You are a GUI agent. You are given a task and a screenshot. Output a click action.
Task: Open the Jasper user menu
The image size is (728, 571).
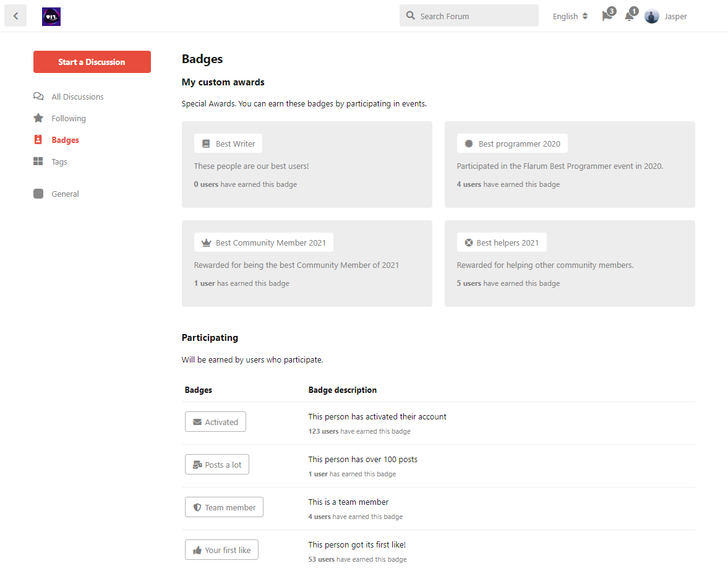coord(676,16)
